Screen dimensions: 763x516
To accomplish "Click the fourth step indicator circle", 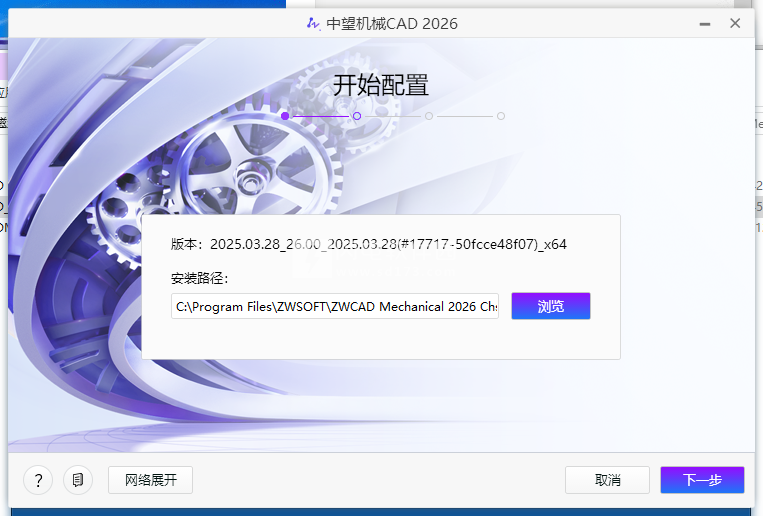I will 501,116.
